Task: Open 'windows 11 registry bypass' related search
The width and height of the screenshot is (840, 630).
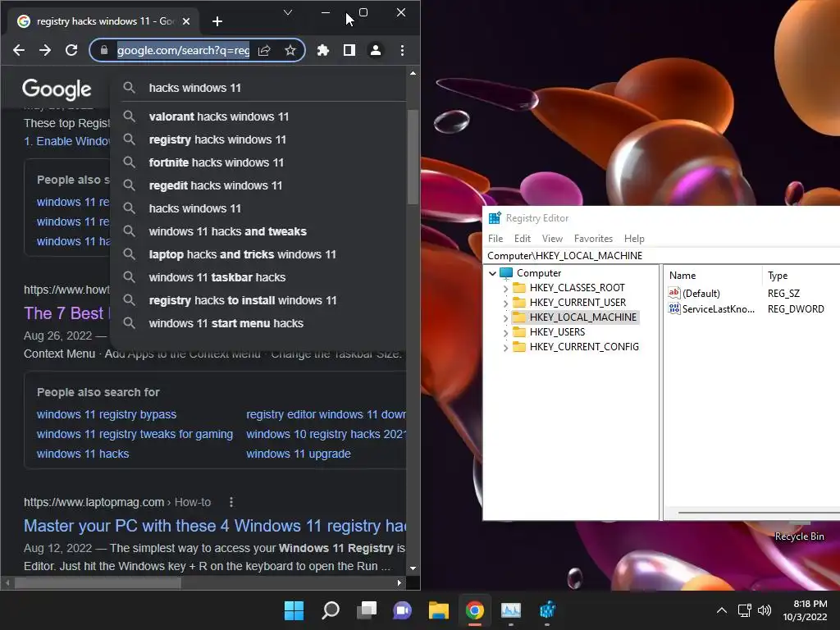Action: click(x=106, y=414)
